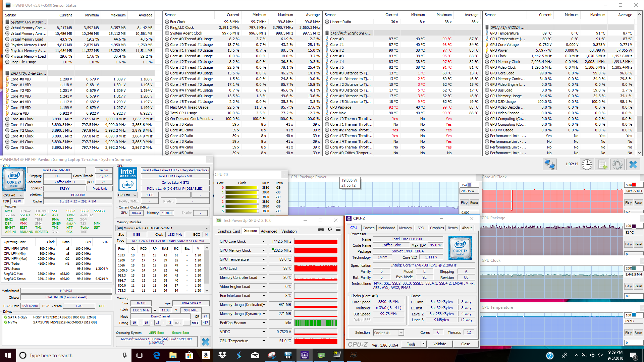644x362 pixels.
Task: Open Dropbox from the taskbar
Action: coord(222,355)
